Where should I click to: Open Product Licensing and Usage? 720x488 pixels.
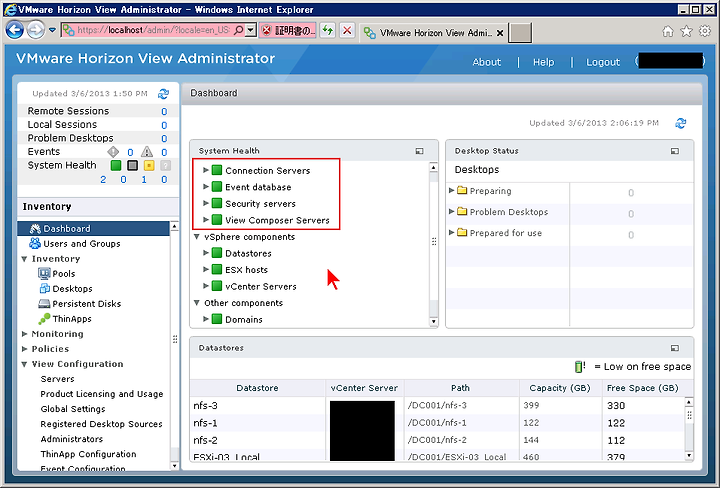point(102,394)
